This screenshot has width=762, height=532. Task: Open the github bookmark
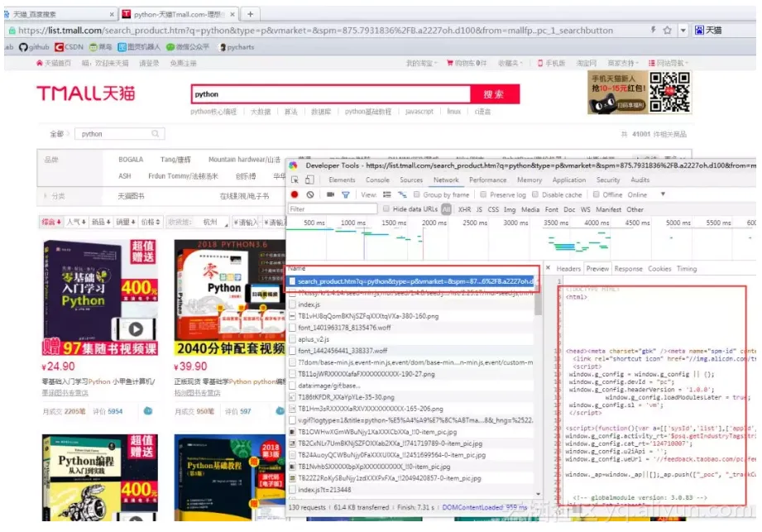[34, 47]
